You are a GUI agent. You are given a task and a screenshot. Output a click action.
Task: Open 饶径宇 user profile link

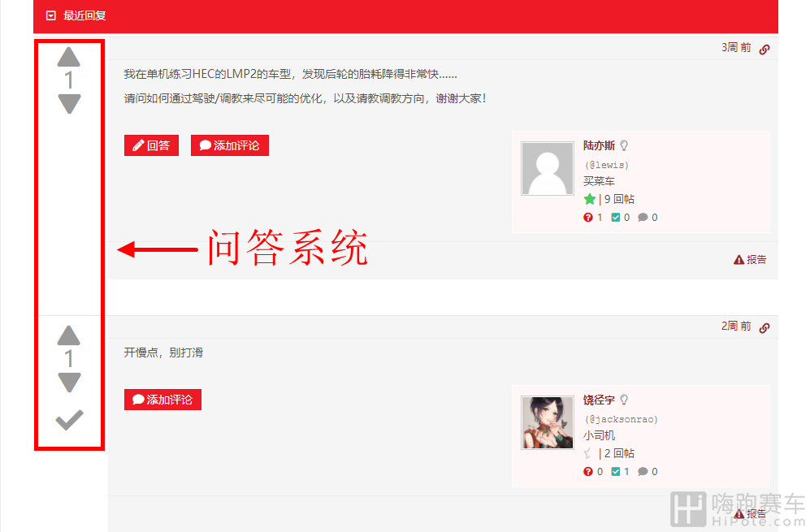point(600,400)
